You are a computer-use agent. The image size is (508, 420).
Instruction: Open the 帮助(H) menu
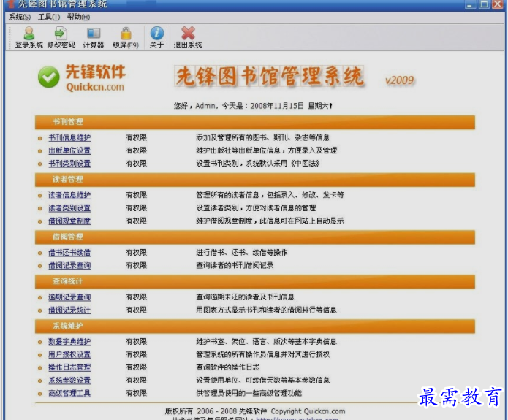pos(78,17)
